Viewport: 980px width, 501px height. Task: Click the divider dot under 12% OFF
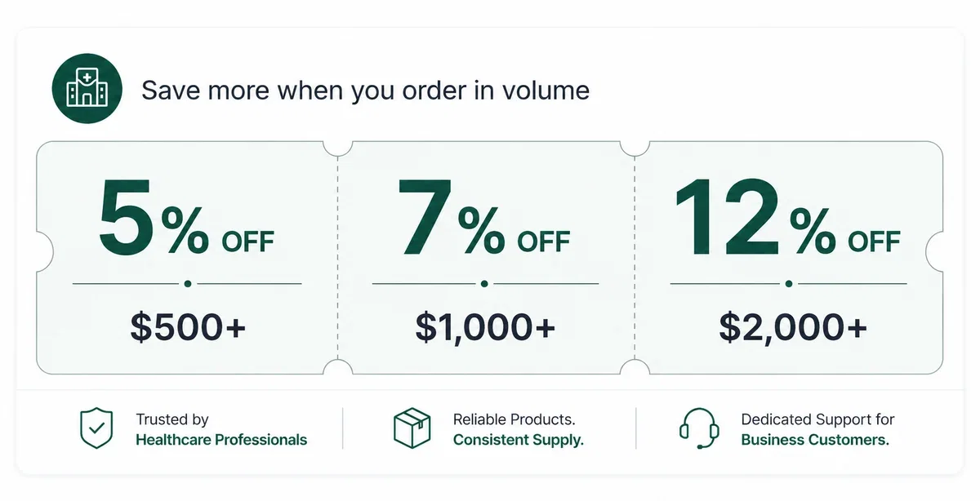click(789, 284)
